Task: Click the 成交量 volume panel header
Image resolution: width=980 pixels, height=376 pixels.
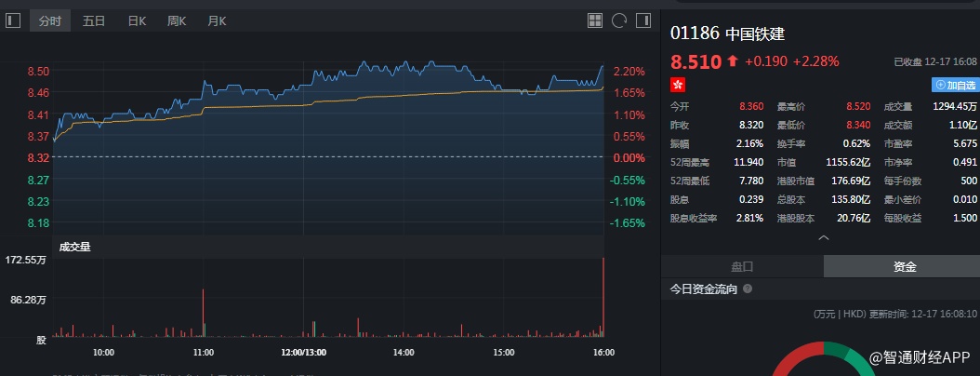Action: coord(75,247)
